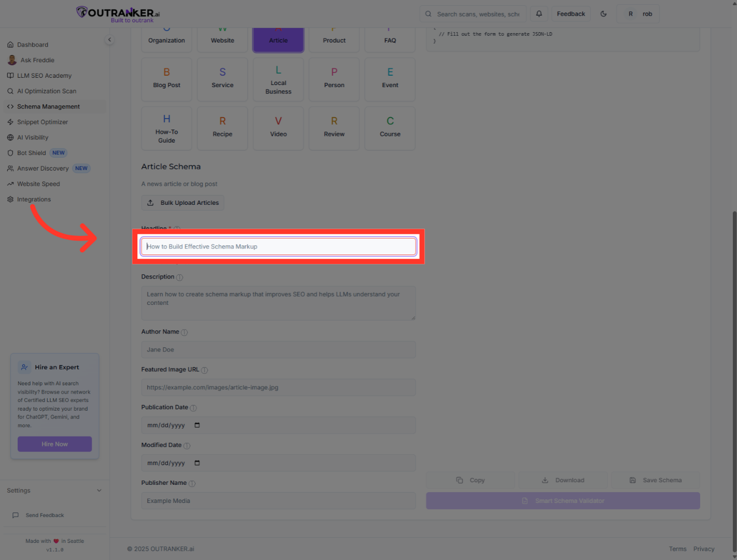Screen dimensions: 737x560
Task: Select the Course schema card
Action: click(390, 129)
